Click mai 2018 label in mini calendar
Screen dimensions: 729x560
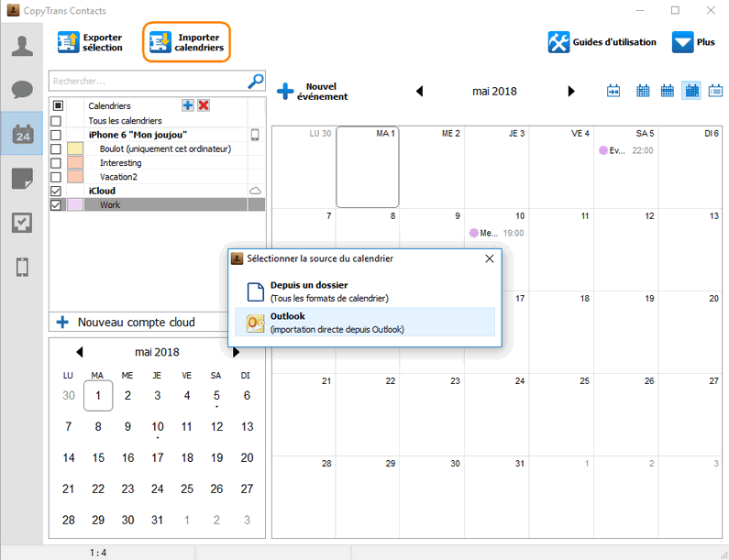pyautogui.click(x=157, y=352)
